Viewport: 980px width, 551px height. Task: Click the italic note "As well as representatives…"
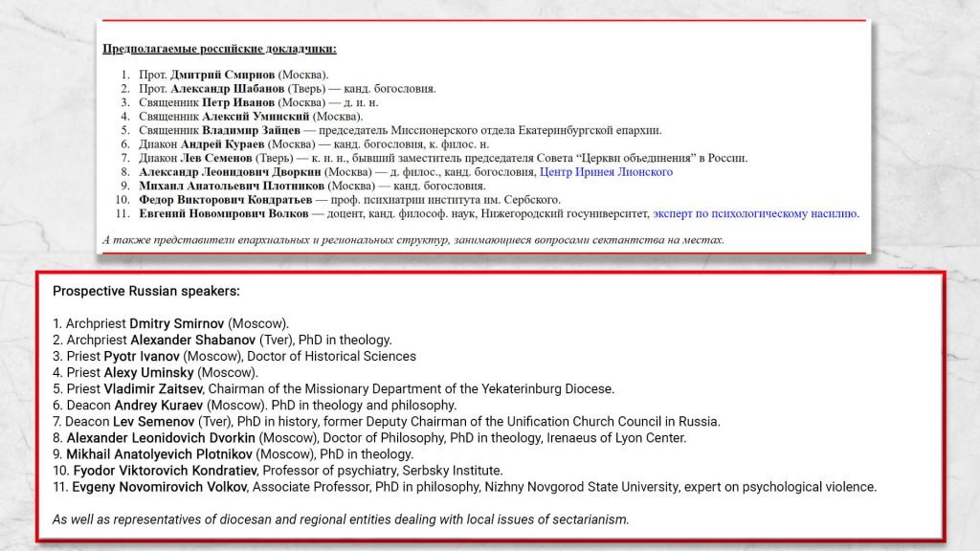click(x=341, y=519)
